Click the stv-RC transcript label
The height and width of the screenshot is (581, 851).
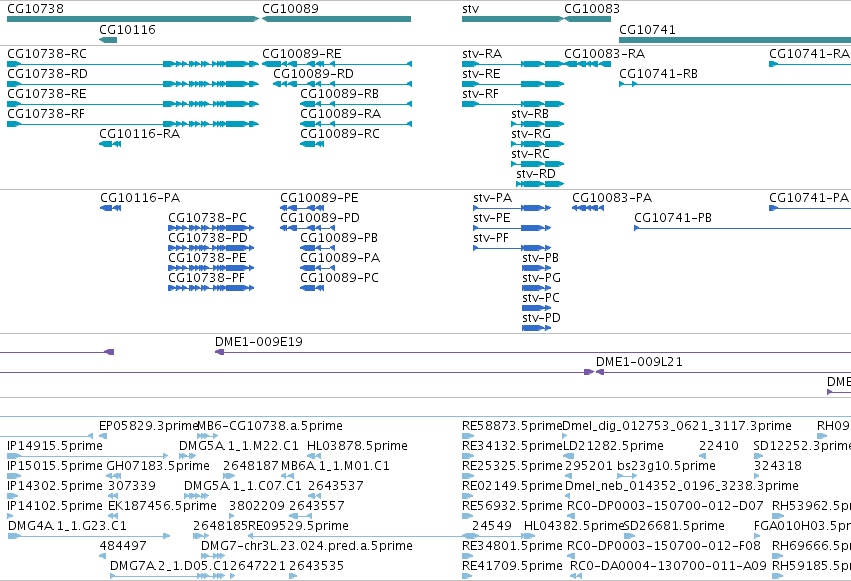pyautogui.click(x=530, y=154)
